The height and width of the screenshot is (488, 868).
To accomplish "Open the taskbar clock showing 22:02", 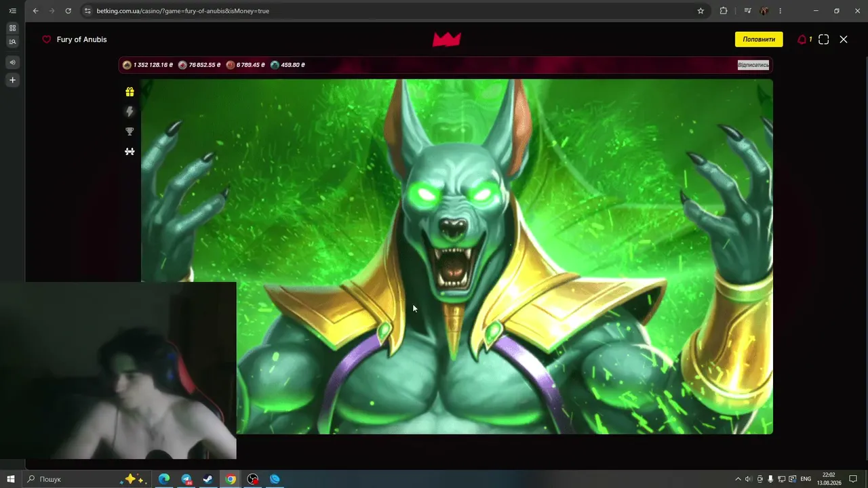I will click(x=829, y=479).
